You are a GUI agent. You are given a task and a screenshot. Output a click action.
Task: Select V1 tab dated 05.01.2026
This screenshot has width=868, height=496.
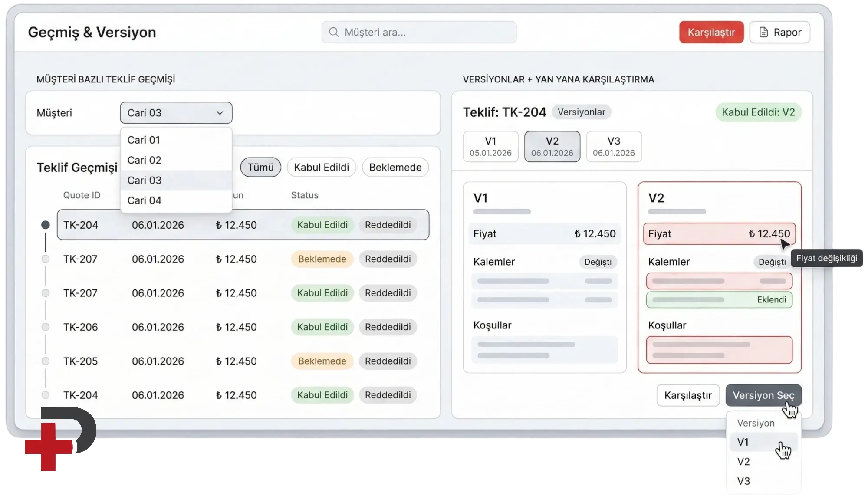(x=490, y=147)
